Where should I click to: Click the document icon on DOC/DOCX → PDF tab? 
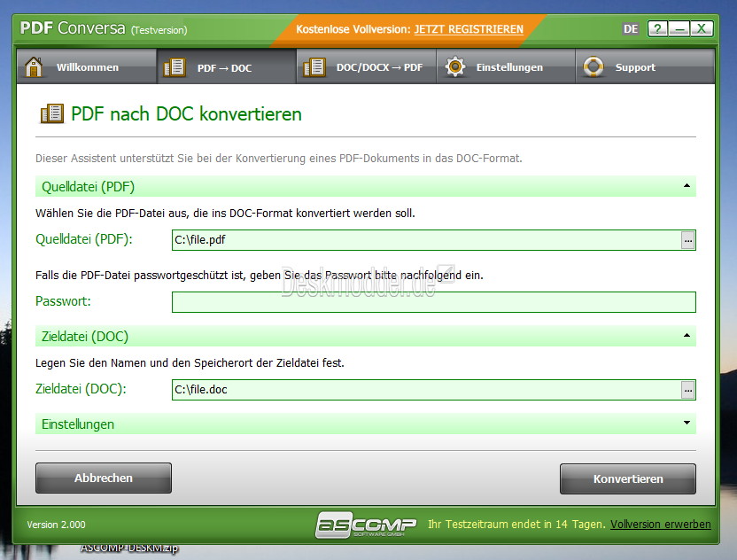314,67
